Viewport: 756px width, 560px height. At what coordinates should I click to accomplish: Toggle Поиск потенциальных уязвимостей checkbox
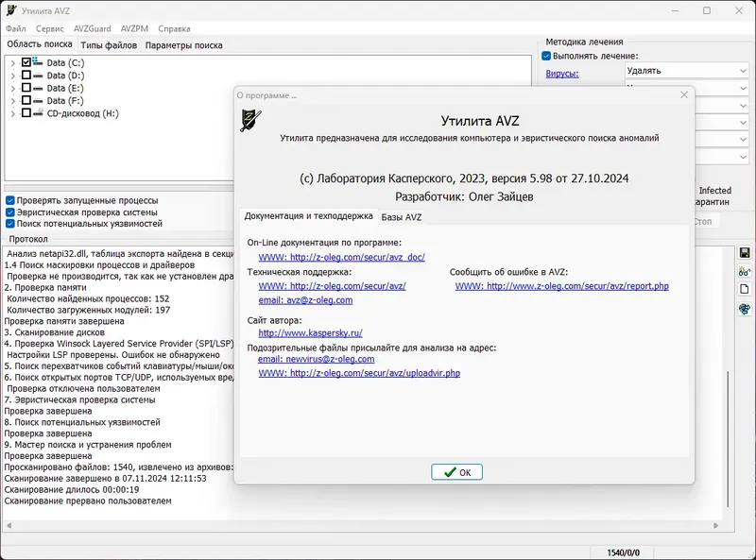point(10,224)
